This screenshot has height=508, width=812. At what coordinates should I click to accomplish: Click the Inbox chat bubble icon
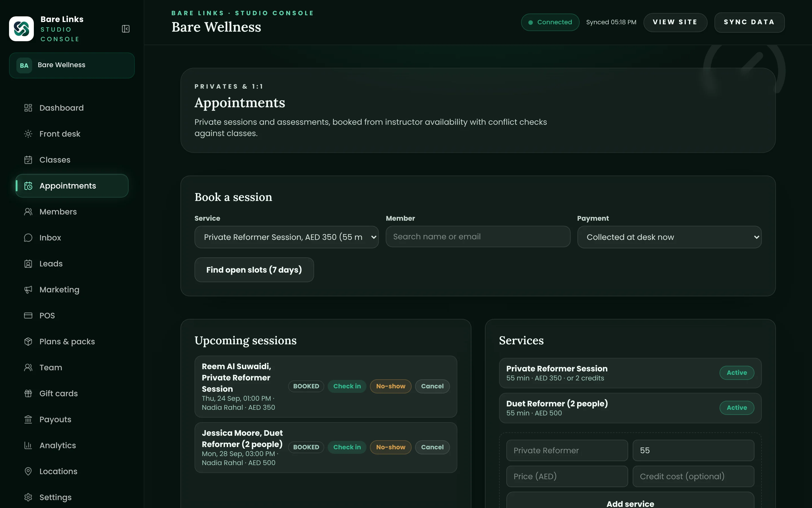pos(28,238)
